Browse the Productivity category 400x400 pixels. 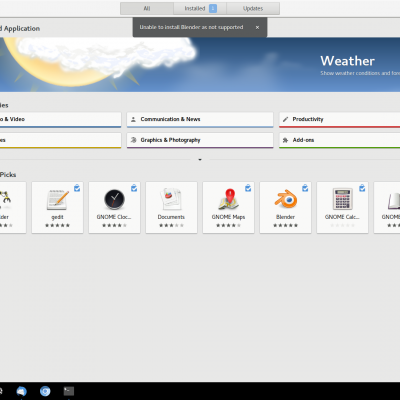tap(340, 120)
